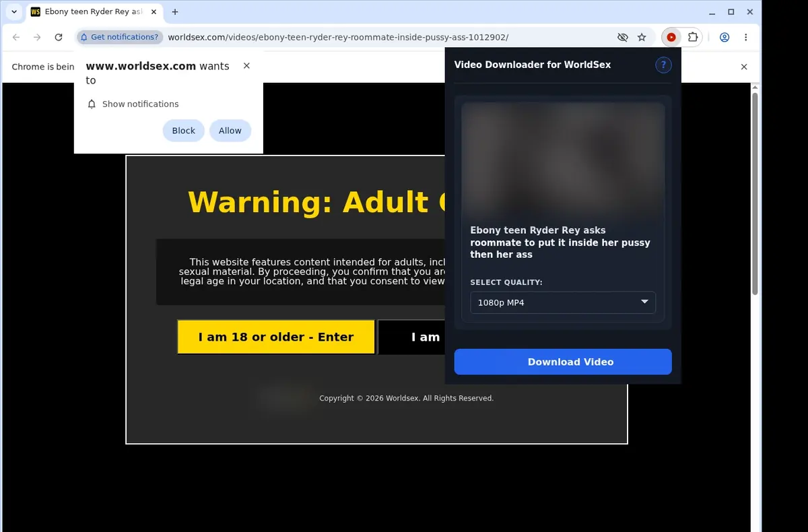Go forward using the forward arrow

(37, 38)
